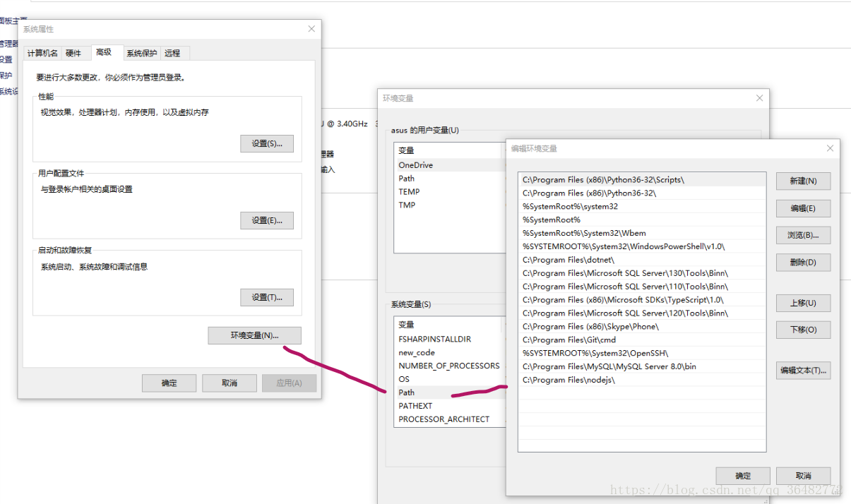Click 确定 in 系统属性 window
The image size is (851, 504).
pyautogui.click(x=169, y=383)
